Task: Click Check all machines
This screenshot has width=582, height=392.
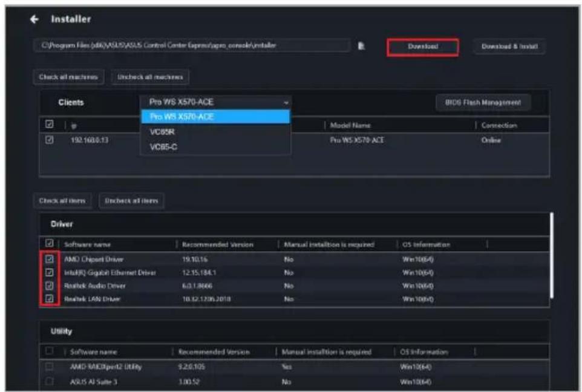Action: 69,77
